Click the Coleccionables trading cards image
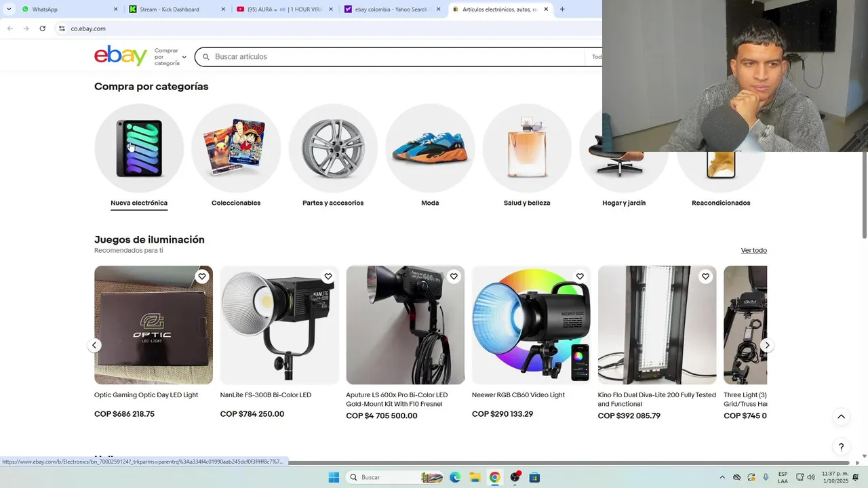 [x=236, y=148]
